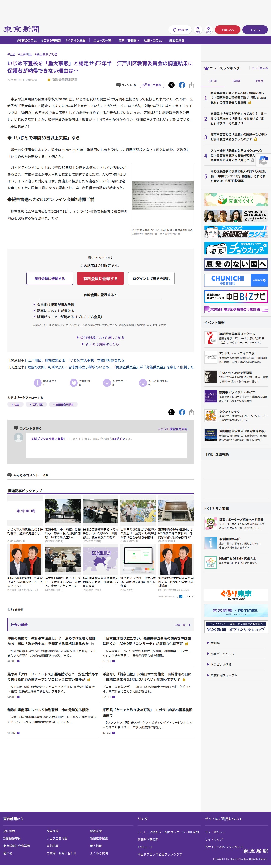Open #こちら特報部 in nav bar
The width and height of the screenshot is (271, 868).
[x=51, y=40]
